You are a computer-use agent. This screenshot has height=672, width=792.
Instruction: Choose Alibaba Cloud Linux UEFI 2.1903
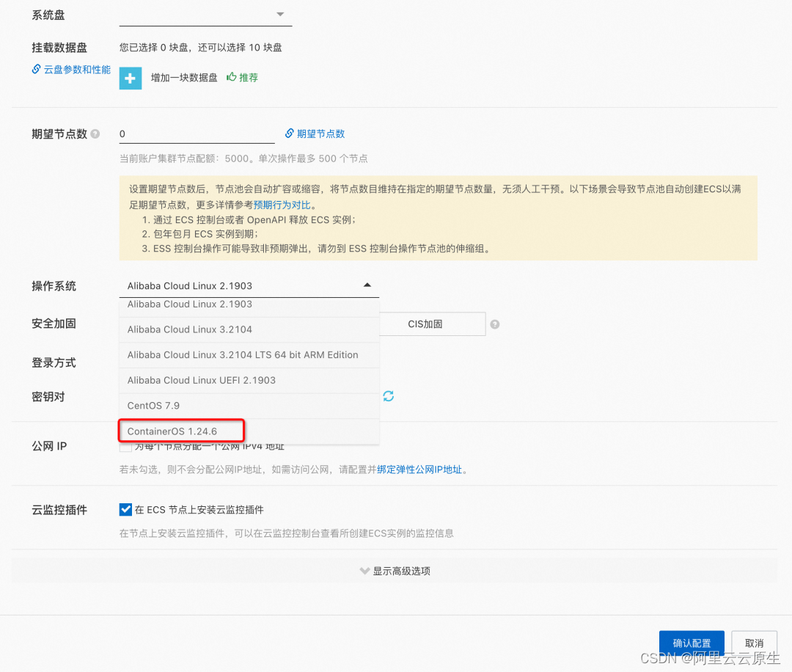(x=249, y=381)
